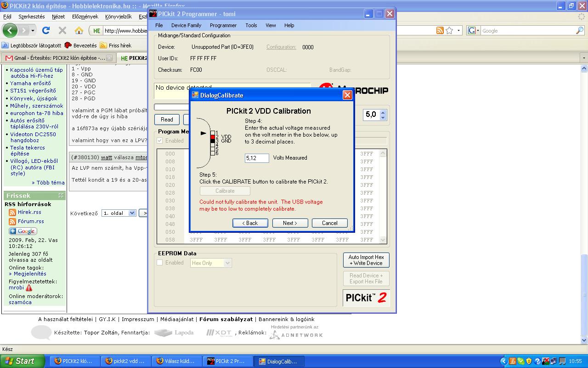
Task: Open the Tesla tekercs építése link
Action: [28, 150]
